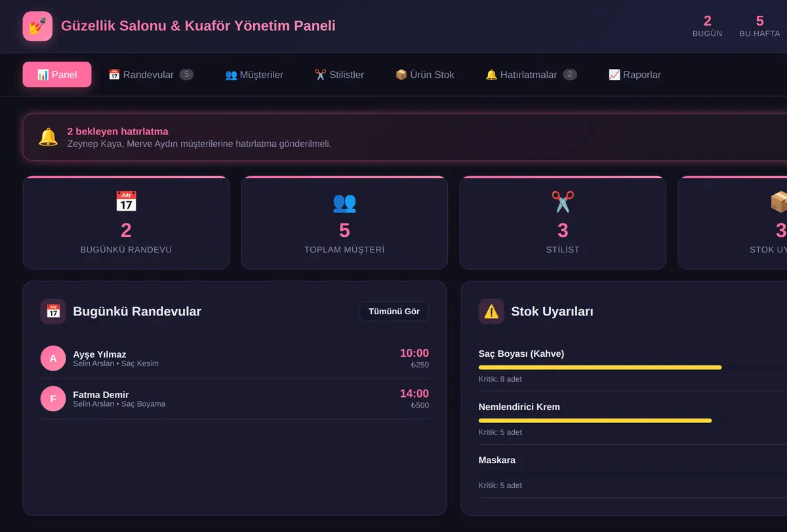
Task: Click the nail polish app logo
Action: 37,26
